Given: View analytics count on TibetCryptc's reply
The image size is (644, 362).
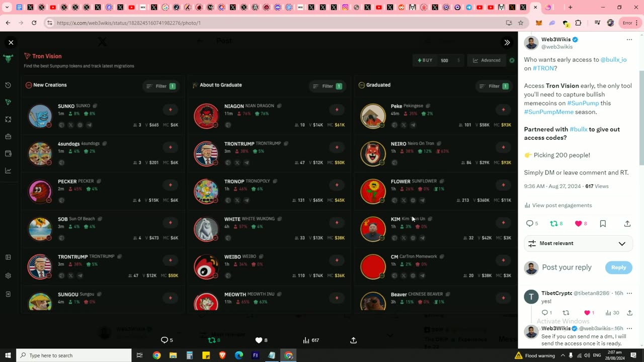Looking at the screenshot, I should tap(612, 313).
